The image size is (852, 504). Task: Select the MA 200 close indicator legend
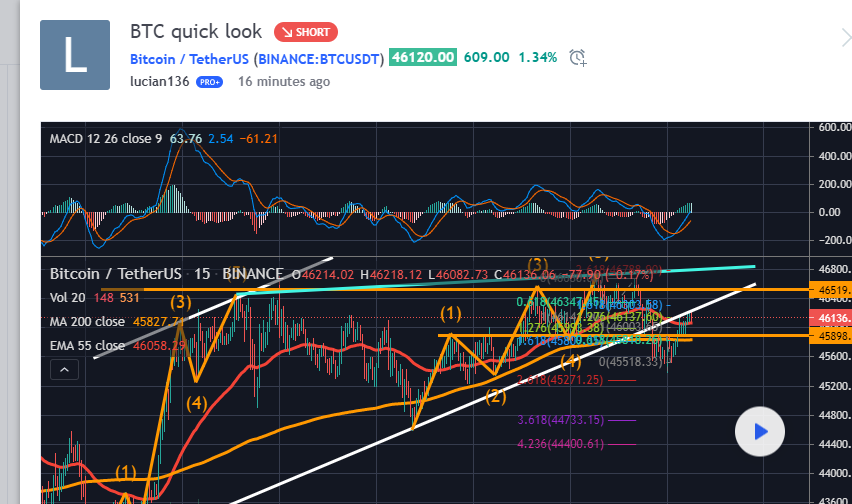tap(90, 321)
